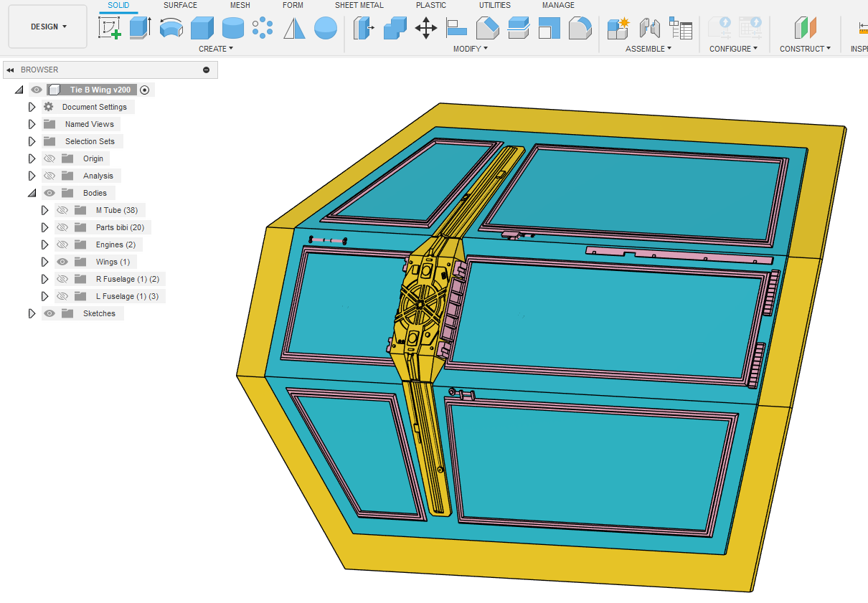The width and height of the screenshot is (868, 603).
Task: Create a Sphere primitive
Action: (x=326, y=28)
